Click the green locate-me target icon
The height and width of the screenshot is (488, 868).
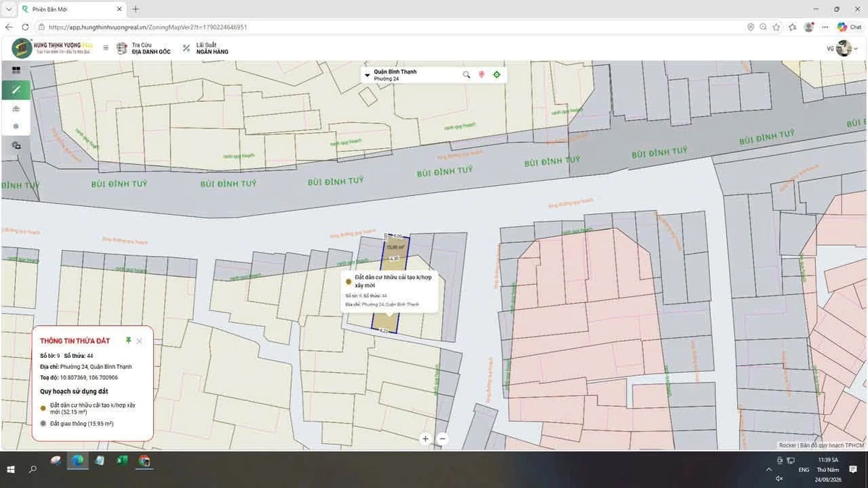(x=497, y=74)
